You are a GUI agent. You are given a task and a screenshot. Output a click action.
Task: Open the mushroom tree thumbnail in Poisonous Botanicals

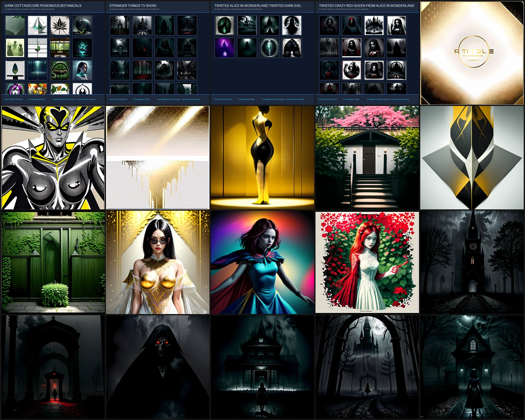point(60,70)
